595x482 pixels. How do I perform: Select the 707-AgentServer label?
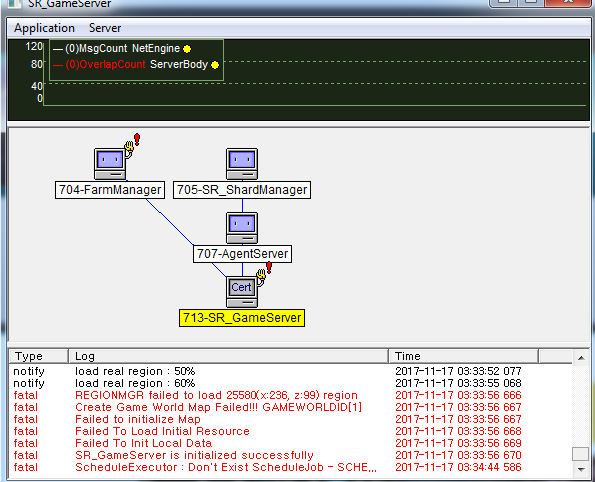pyautogui.click(x=242, y=254)
